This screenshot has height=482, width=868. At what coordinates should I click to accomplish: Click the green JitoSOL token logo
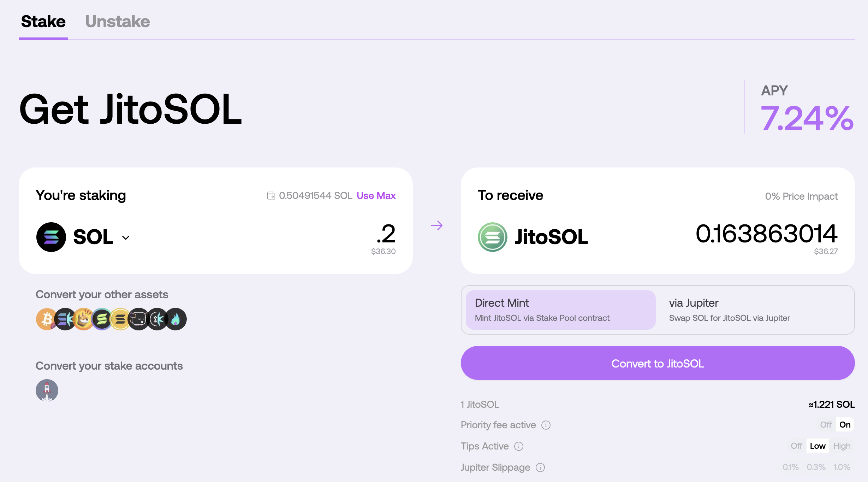click(493, 237)
